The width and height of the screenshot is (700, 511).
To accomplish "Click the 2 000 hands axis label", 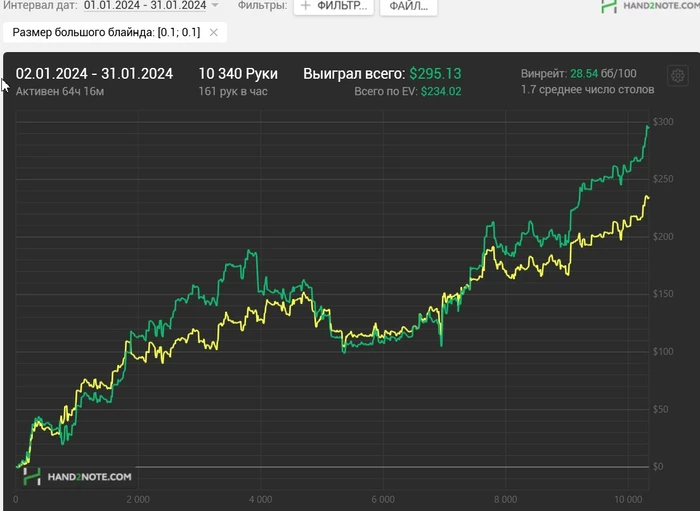I will click(x=138, y=499).
